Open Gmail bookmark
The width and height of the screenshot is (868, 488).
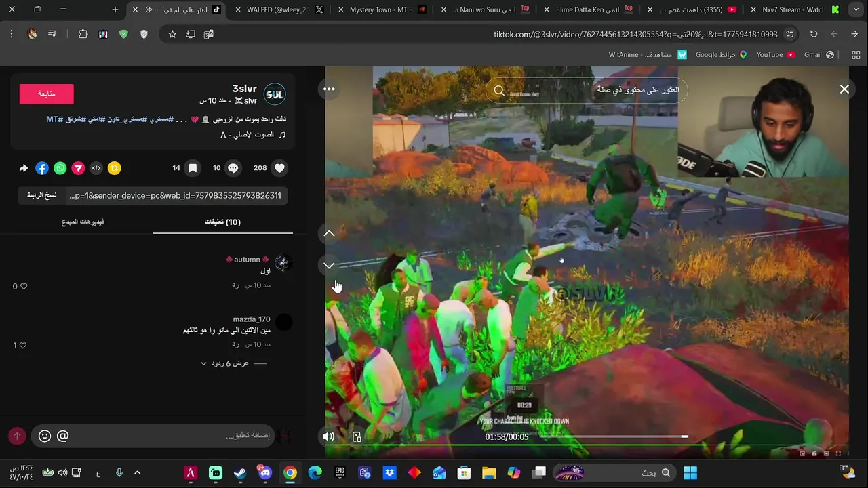click(x=818, y=54)
